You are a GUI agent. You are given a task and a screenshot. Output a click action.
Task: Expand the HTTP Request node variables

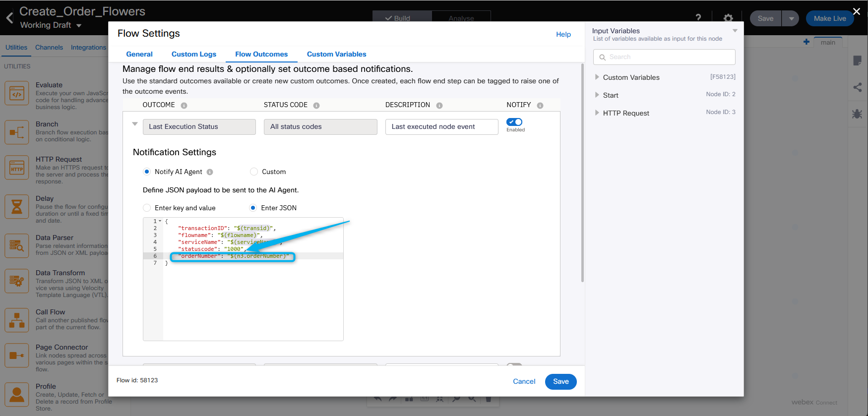(597, 113)
